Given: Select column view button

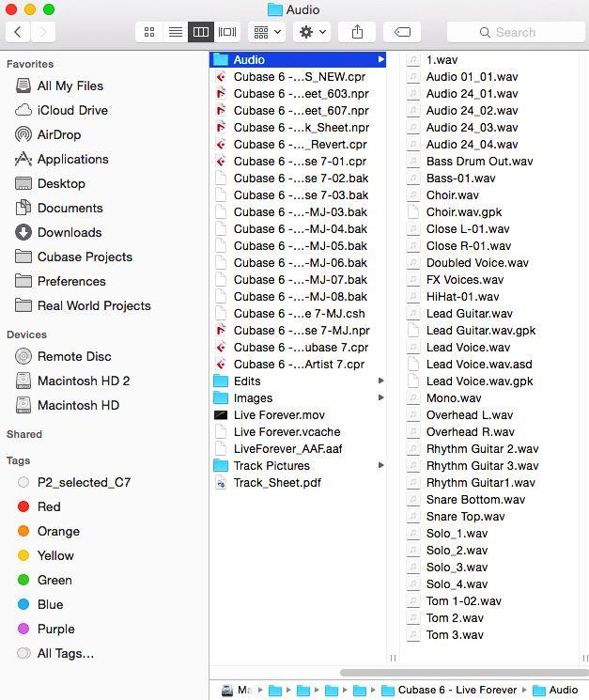Looking at the screenshot, I should pos(201,32).
